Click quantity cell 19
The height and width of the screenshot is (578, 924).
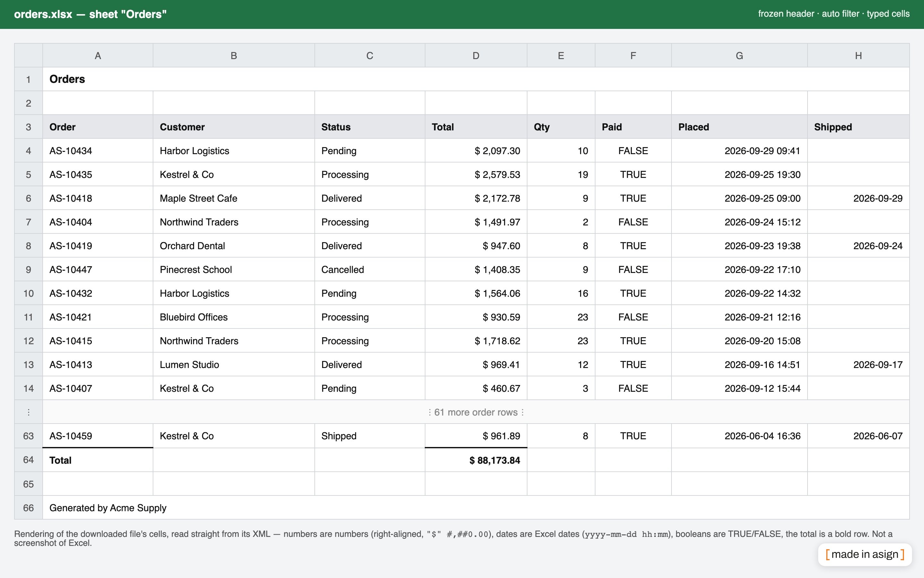click(561, 174)
